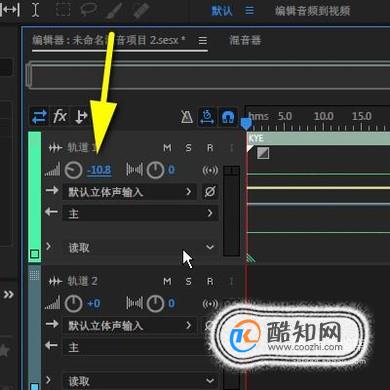Open track 1 默认立体声输入 input dropdown

pyautogui.click(x=129, y=192)
